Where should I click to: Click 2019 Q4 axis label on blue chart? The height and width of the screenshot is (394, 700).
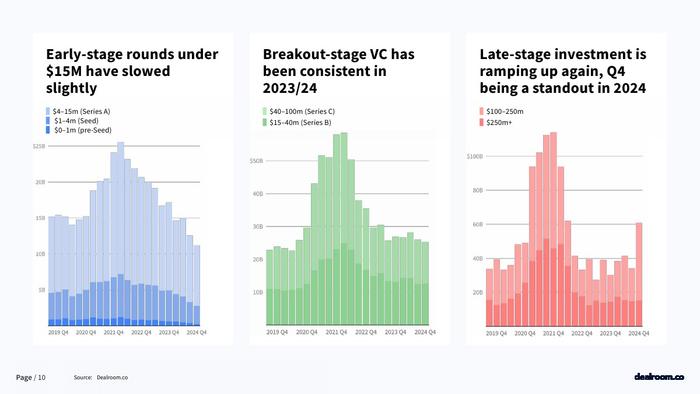(58, 332)
